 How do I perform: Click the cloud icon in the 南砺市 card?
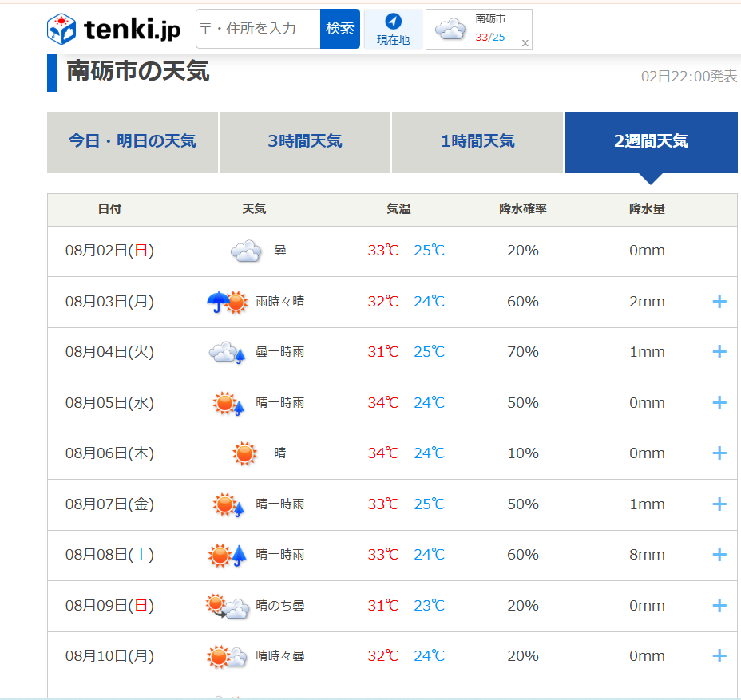click(450, 29)
